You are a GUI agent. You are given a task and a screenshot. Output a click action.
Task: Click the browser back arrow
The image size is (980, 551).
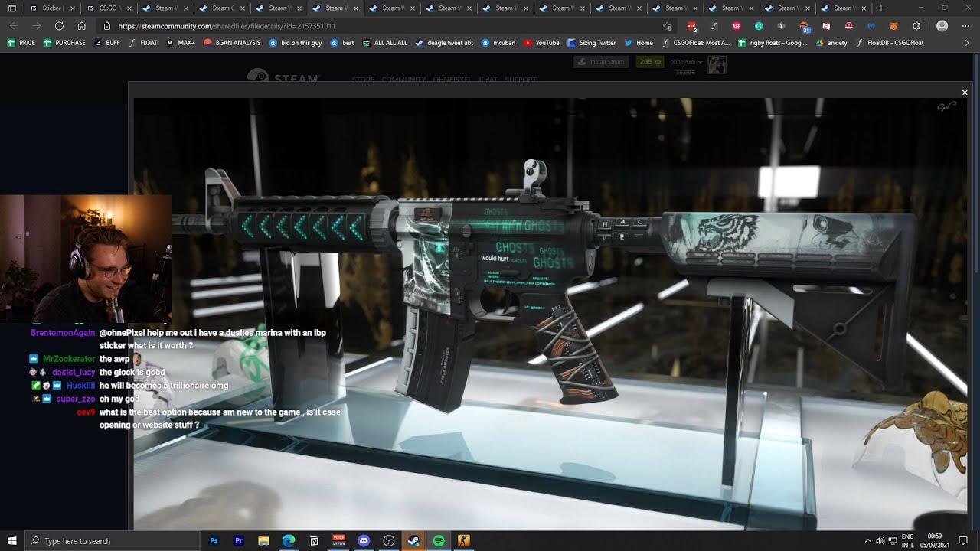click(14, 25)
